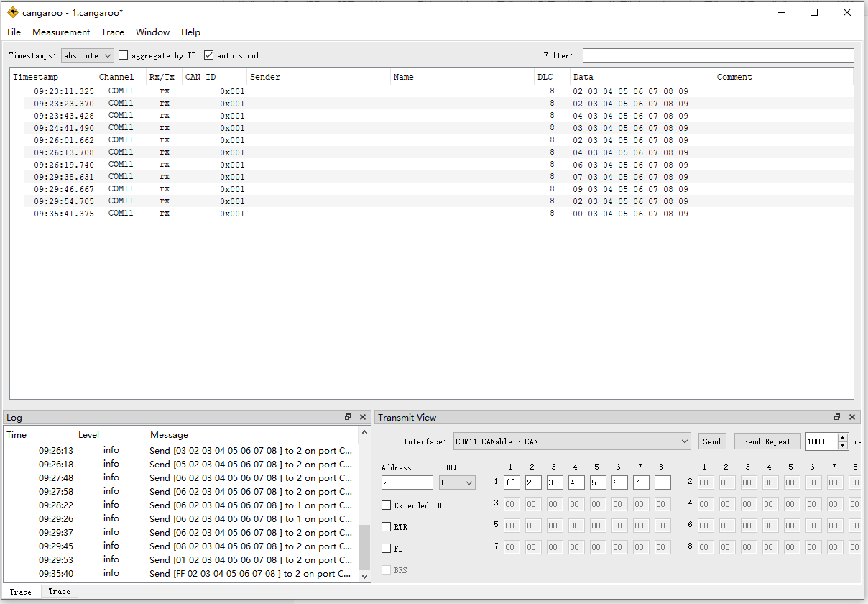This screenshot has height=604, width=868.
Task: Select trace row with timestamp 09:29:46.667
Action: [432, 189]
